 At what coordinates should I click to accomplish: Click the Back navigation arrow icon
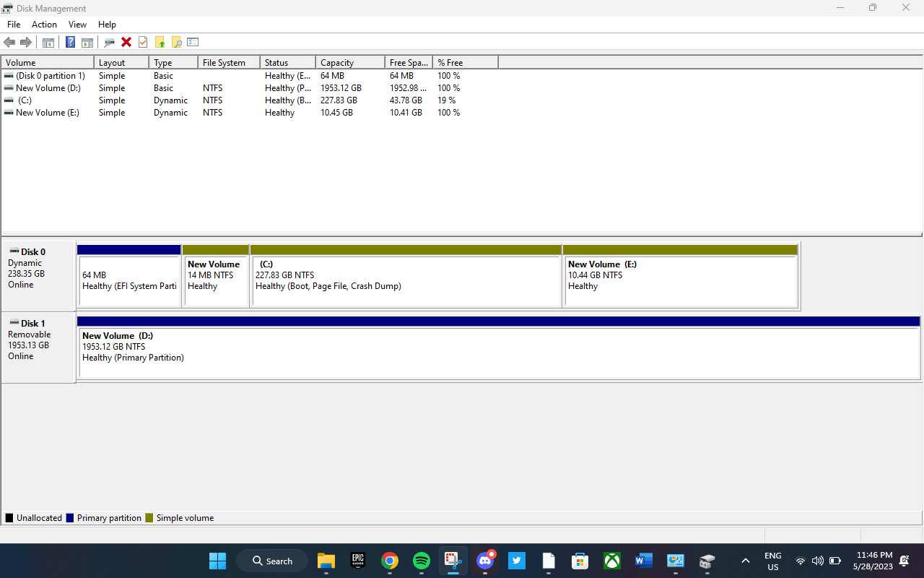[x=9, y=41]
